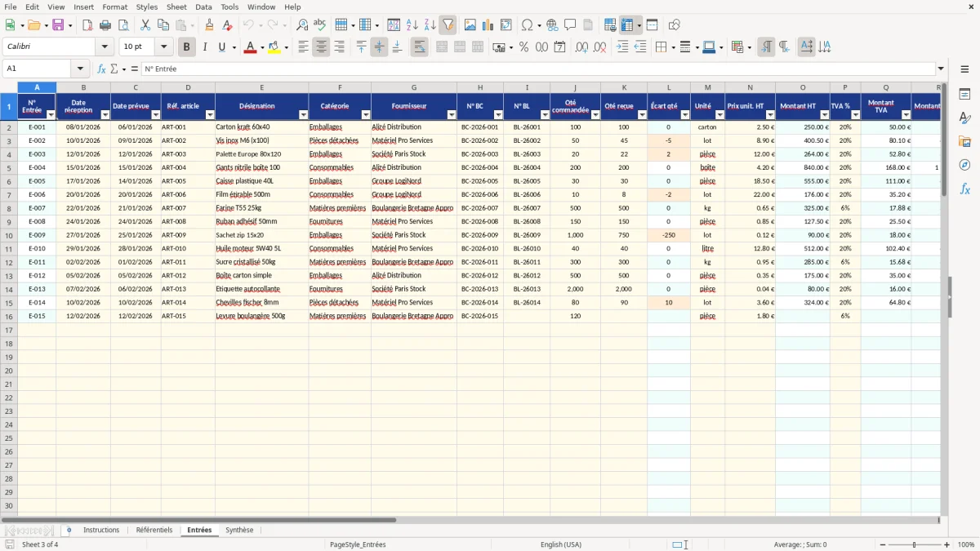This screenshot has height=551, width=980.
Task: Clear direct formatting
Action: [227, 25]
